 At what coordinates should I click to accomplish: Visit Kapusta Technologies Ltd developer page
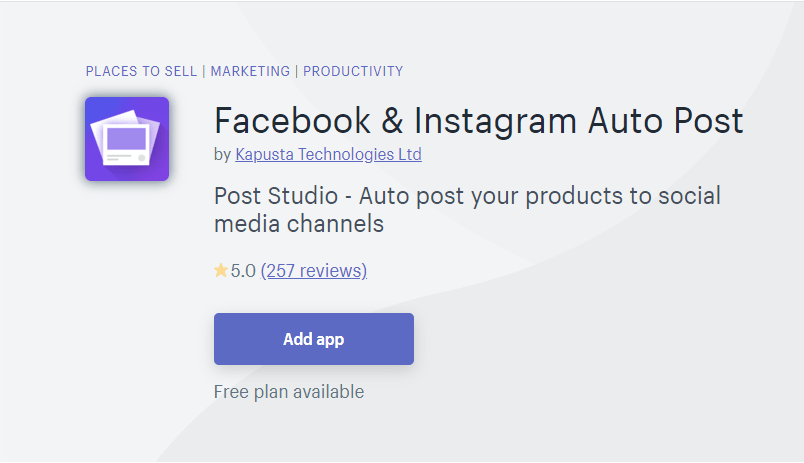point(328,154)
